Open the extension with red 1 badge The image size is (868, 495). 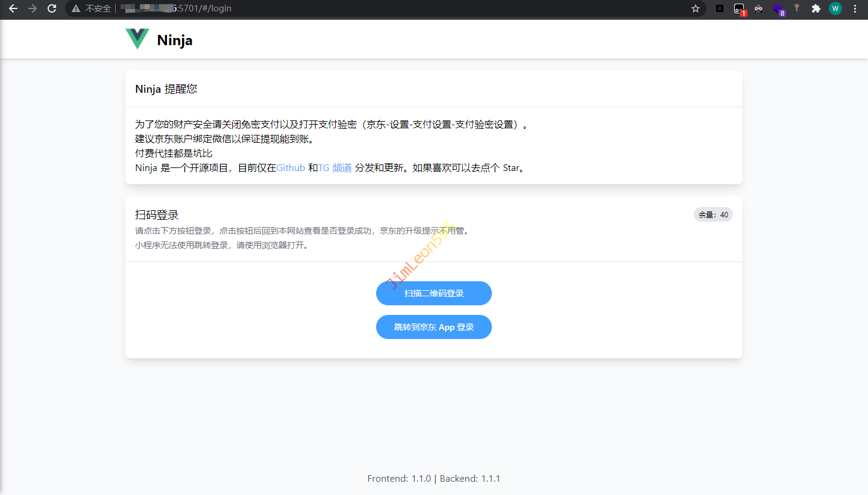[x=739, y=9]
